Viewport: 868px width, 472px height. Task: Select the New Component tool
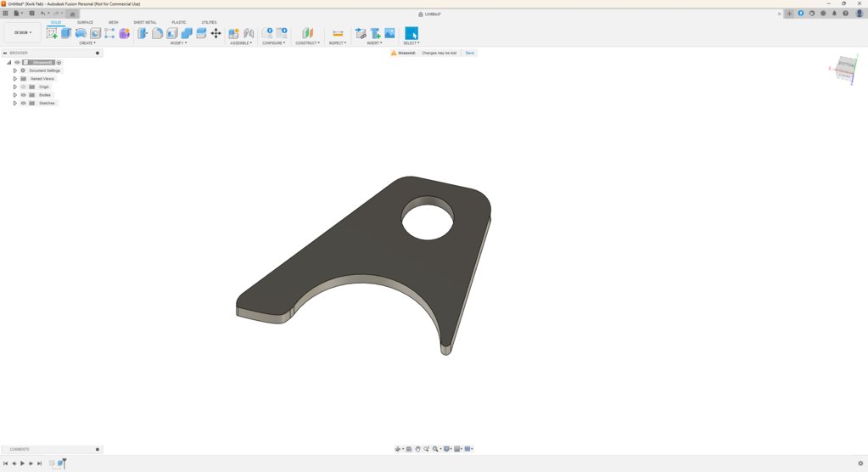pyautogui.click(x=233, y=33)
